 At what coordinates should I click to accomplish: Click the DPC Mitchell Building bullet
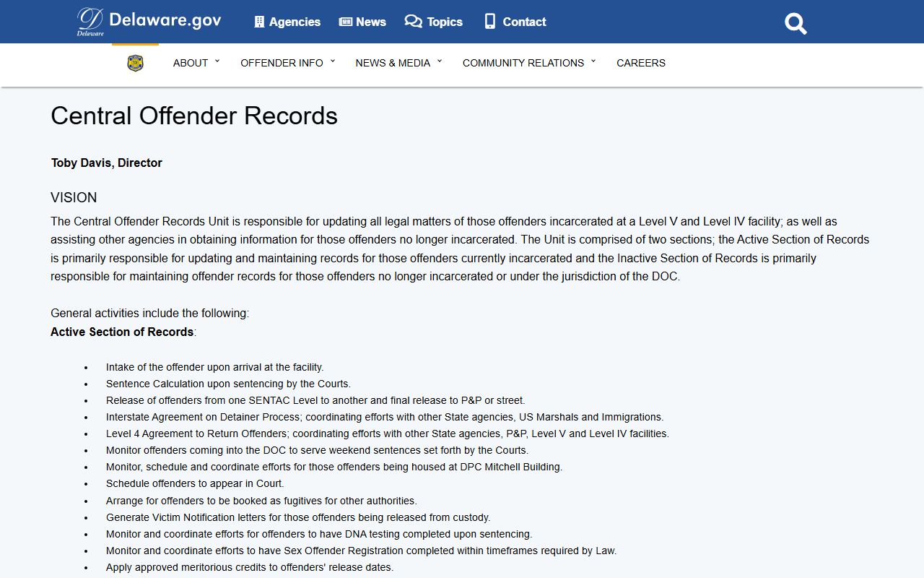334,467
